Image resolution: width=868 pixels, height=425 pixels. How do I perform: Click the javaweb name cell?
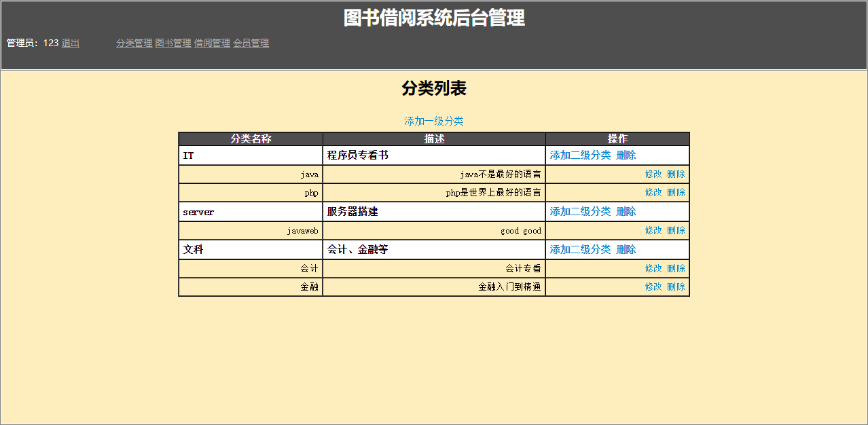[x=251, y=231]
